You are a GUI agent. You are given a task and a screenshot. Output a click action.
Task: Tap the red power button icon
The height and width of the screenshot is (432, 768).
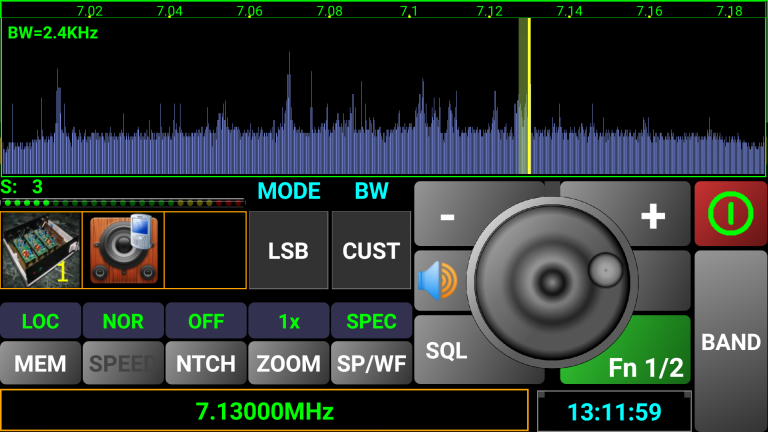730,214
